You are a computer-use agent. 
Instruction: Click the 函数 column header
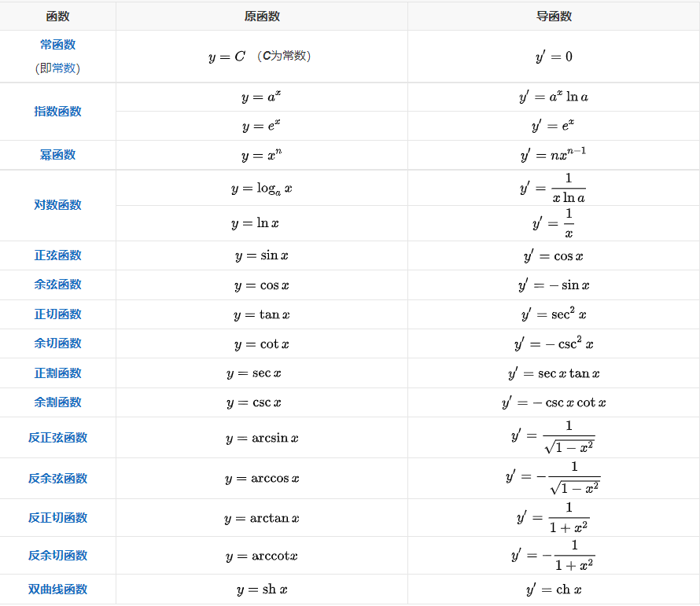[x=57, y=17]
